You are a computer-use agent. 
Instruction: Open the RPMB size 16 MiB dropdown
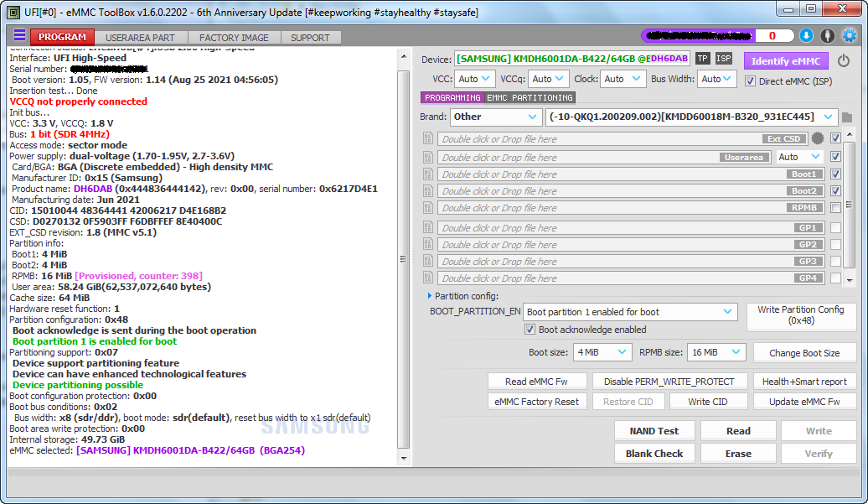coord(716,352)
